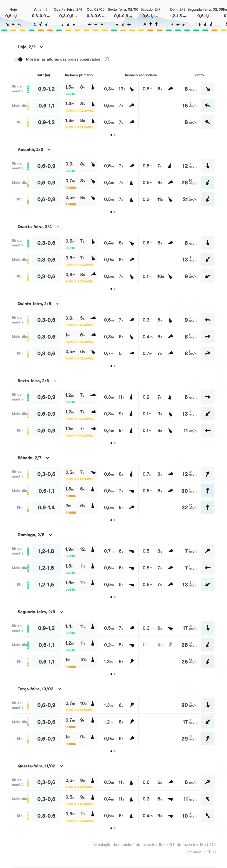This screenshot has width=227, height=868.
Task: Click wind arrow for Sábado 18h row
Action: coord(207,507)
